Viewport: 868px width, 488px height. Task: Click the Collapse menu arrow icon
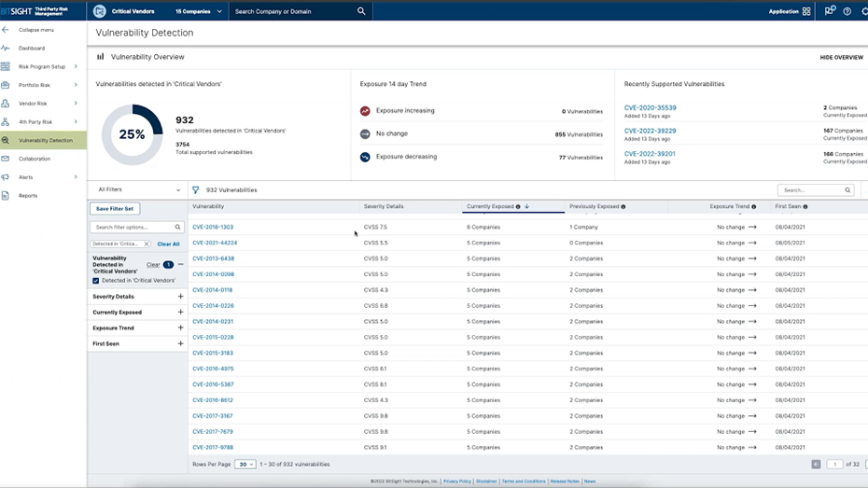coord(6,30)
